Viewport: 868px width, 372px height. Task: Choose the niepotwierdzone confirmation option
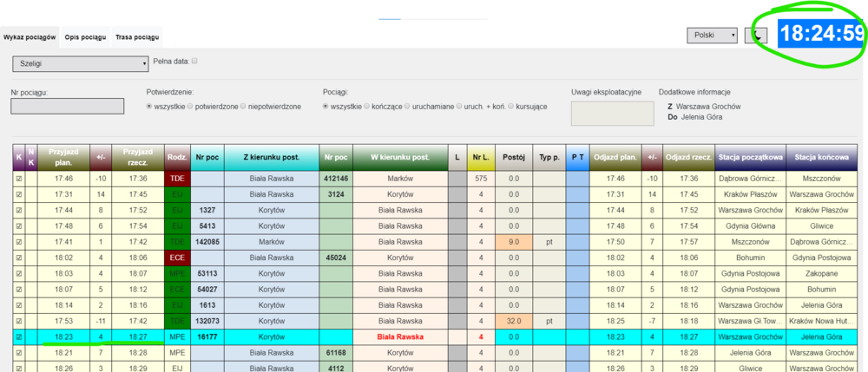246,106
